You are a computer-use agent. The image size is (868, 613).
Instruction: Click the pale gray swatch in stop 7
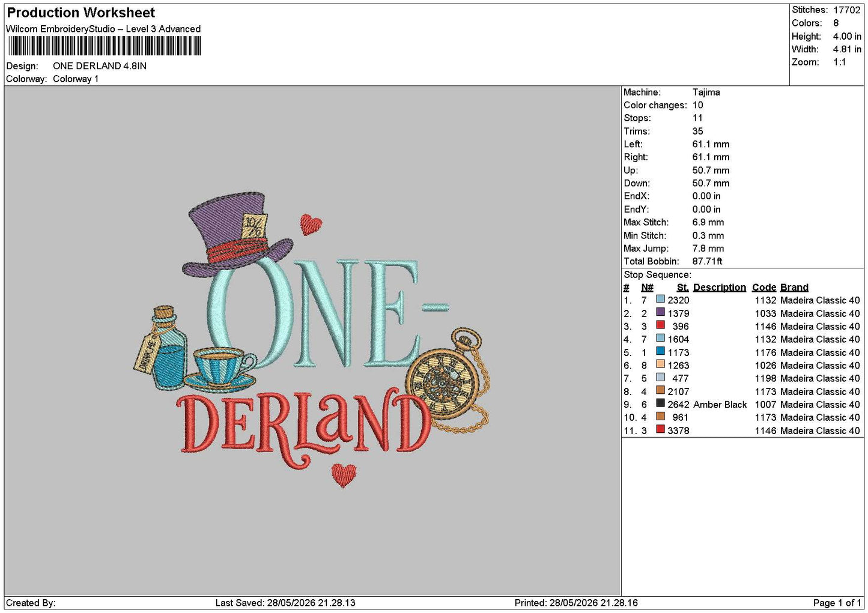[660, 378]
